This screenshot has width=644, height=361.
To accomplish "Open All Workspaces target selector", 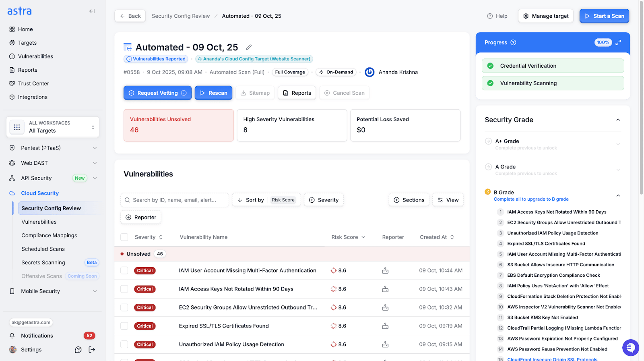I will pyautogui.click(x=53, y=127).
